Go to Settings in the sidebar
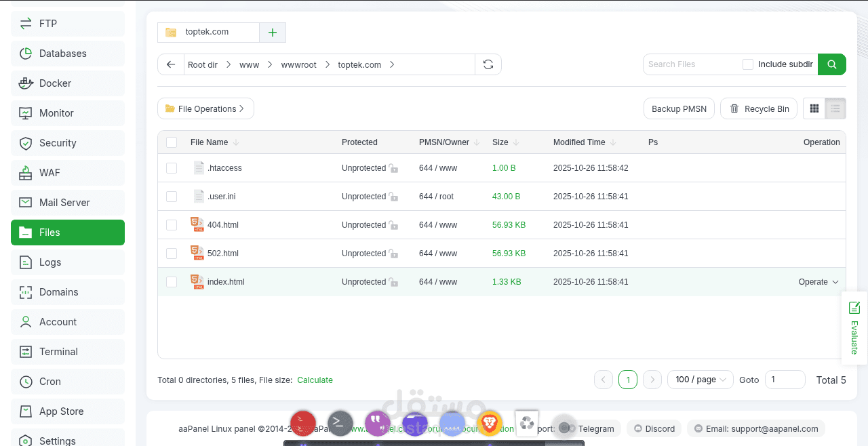The width and height of the screenshot is (868, 446). click(68, 440)
